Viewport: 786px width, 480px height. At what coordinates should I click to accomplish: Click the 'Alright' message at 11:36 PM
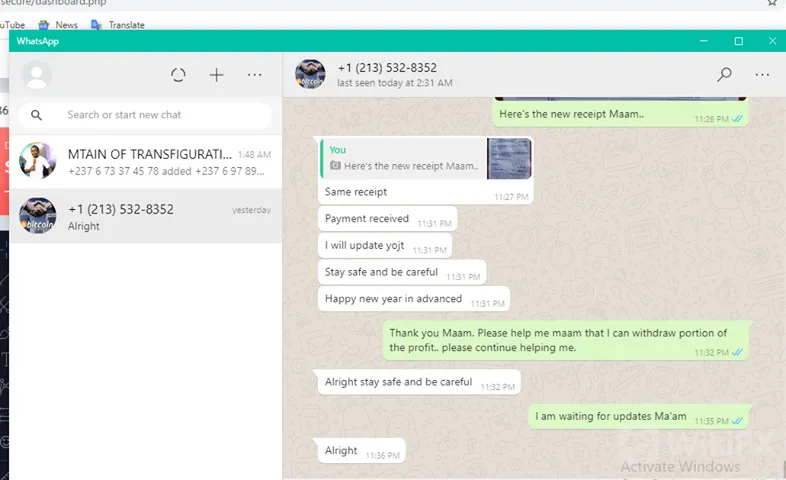click(361, 450)
